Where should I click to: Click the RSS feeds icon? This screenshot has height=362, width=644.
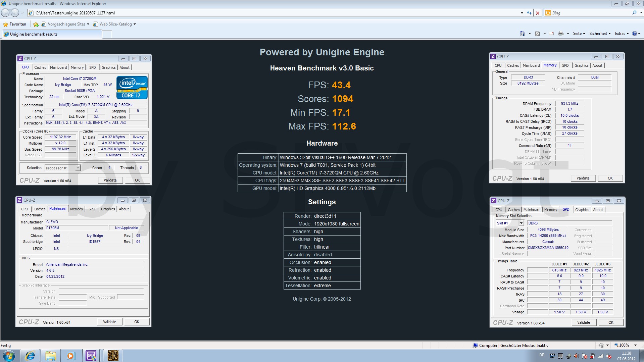[x=537, y=34]
